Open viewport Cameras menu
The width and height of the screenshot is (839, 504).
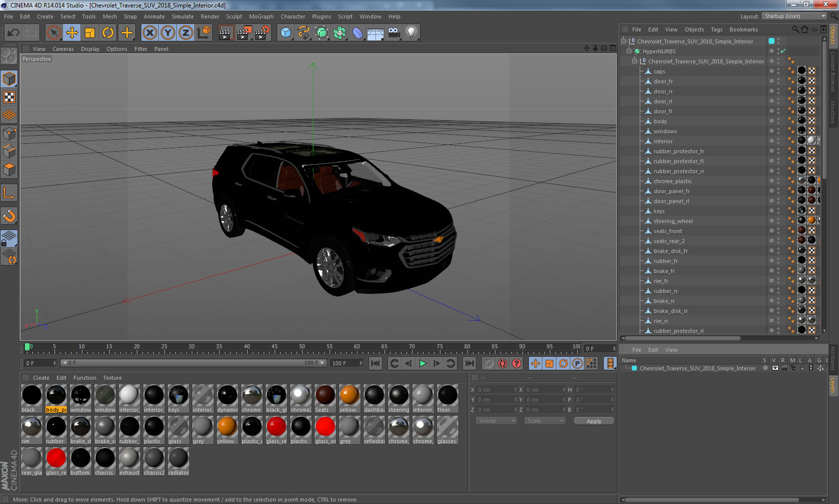click(x=63, y=49)
